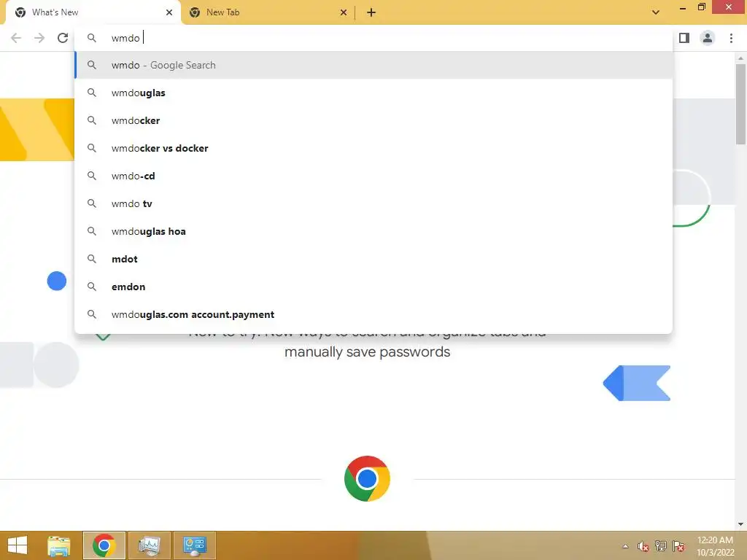Click the muted volume tray icon

point(643,546)
